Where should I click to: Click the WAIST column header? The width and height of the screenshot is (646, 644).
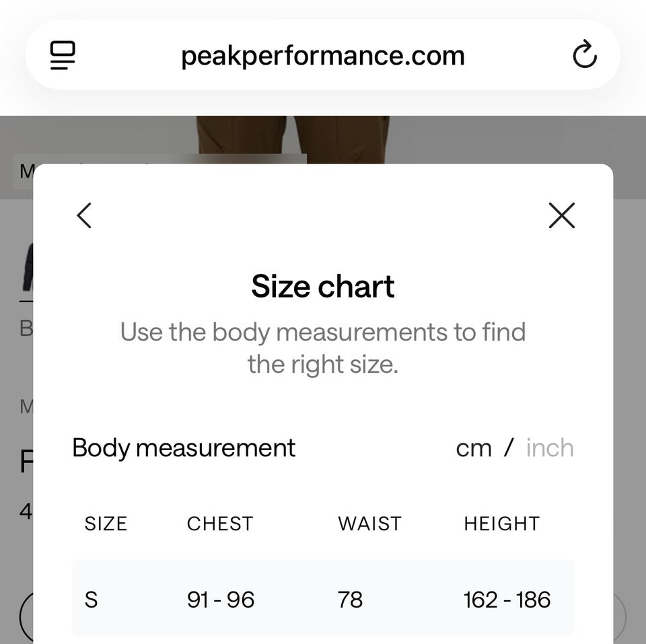pos(369,524)
